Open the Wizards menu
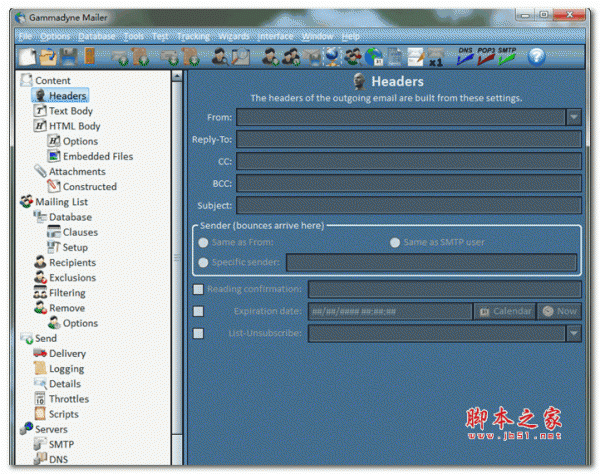The height and width of the screenshot is (474, 600). coord(233,36)
